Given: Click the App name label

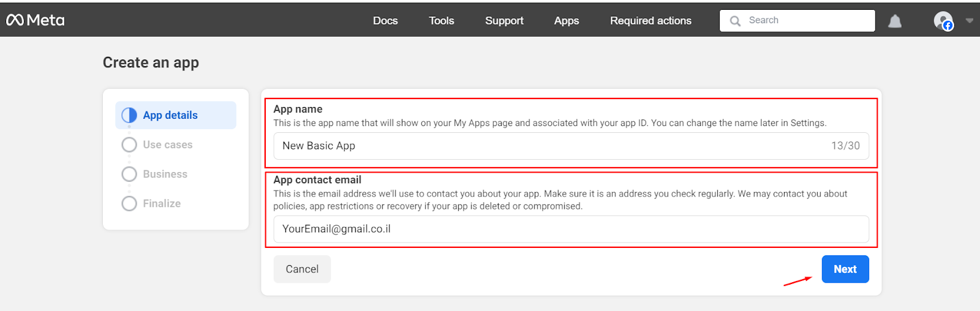Looking at the screenshot, I should [x=298, y=109].
